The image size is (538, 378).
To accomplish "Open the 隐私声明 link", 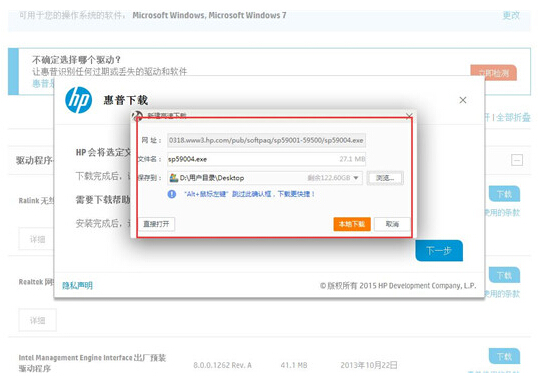I will point(77,285).
